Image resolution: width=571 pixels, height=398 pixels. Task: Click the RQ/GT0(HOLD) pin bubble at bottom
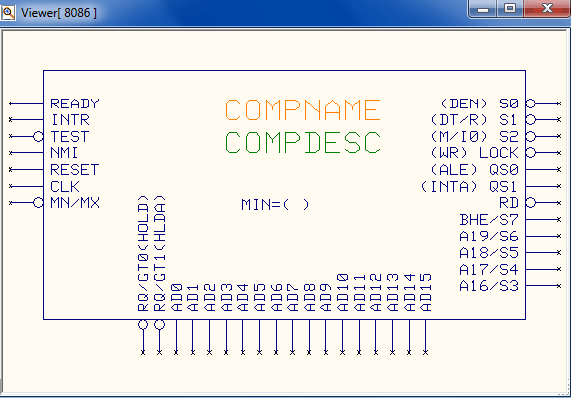click(x=143, y=324)
